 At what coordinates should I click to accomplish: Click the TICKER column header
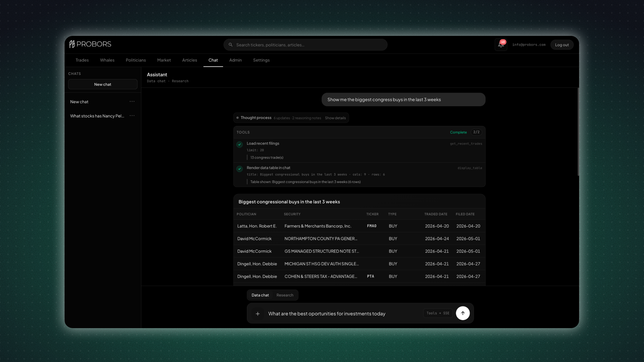372,214
